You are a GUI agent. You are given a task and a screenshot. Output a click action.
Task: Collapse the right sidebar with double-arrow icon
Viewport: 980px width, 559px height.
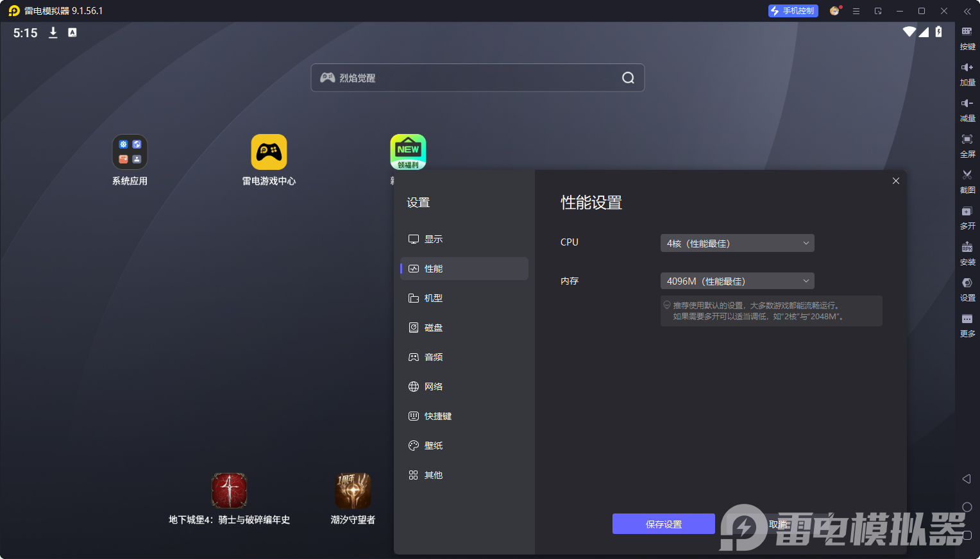pyautogui.click(x=967, y=11)
